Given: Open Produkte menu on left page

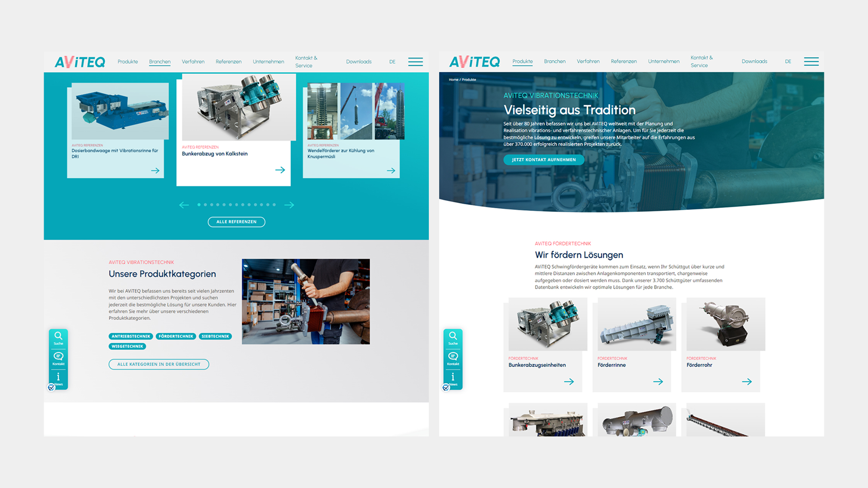Looking at the screenshot, I should [128, 62].
